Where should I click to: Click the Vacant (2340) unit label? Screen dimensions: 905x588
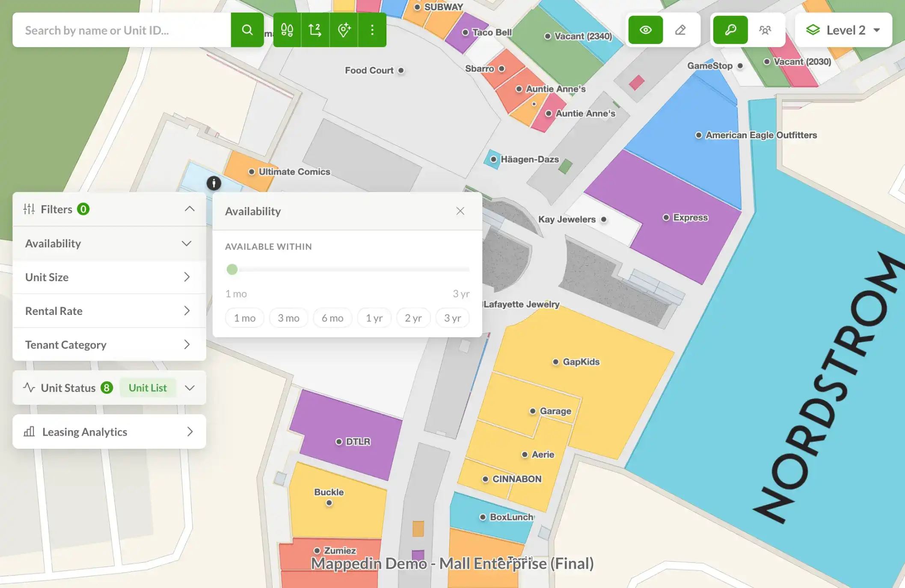click(583, 36)
